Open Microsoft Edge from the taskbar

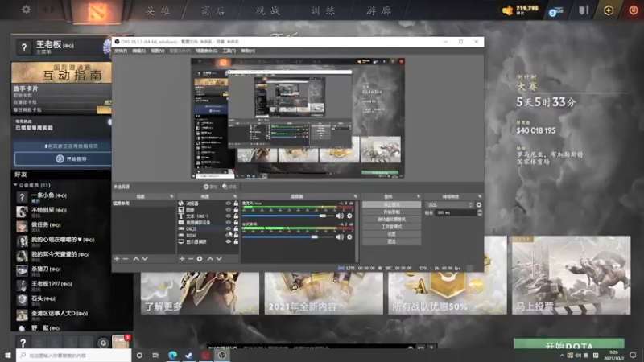tap(172, 355)
